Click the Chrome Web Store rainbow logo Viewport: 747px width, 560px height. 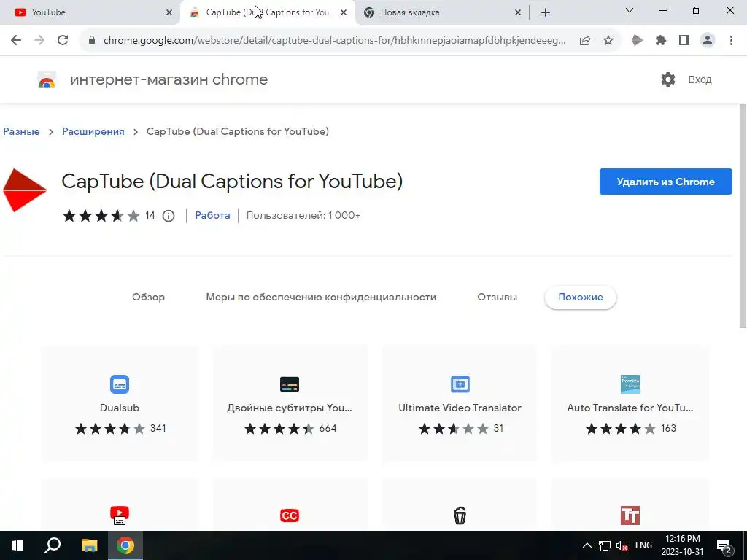(47, 80)
